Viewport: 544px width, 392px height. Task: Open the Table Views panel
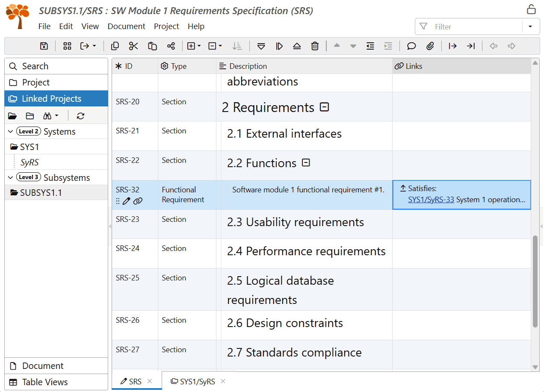(56, 382)
